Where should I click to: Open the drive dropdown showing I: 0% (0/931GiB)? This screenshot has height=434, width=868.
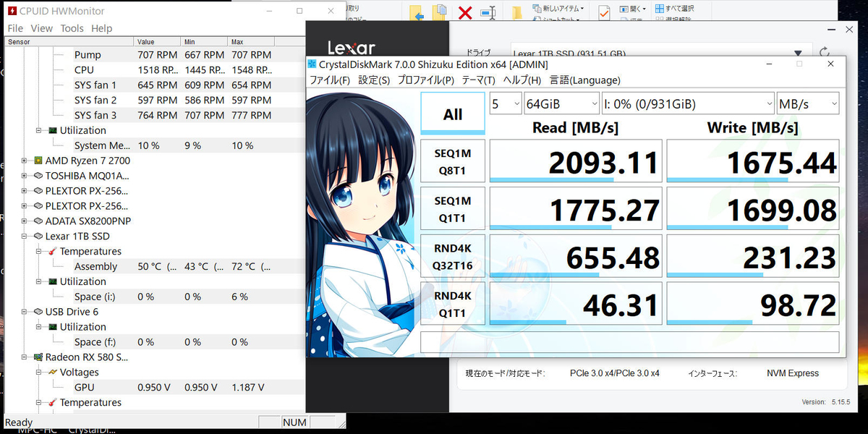pyautogui.click(x=687, y=103)
